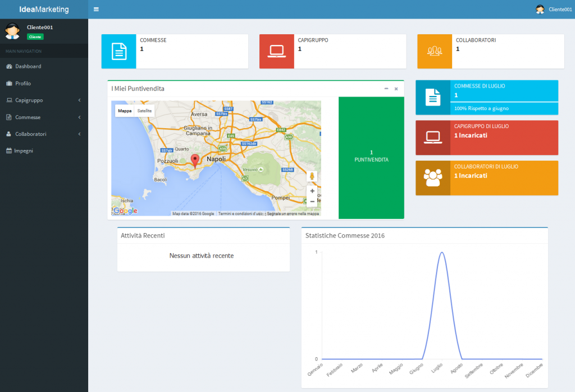Click the Collaboratori user icon in sidebar

point(9,134)
